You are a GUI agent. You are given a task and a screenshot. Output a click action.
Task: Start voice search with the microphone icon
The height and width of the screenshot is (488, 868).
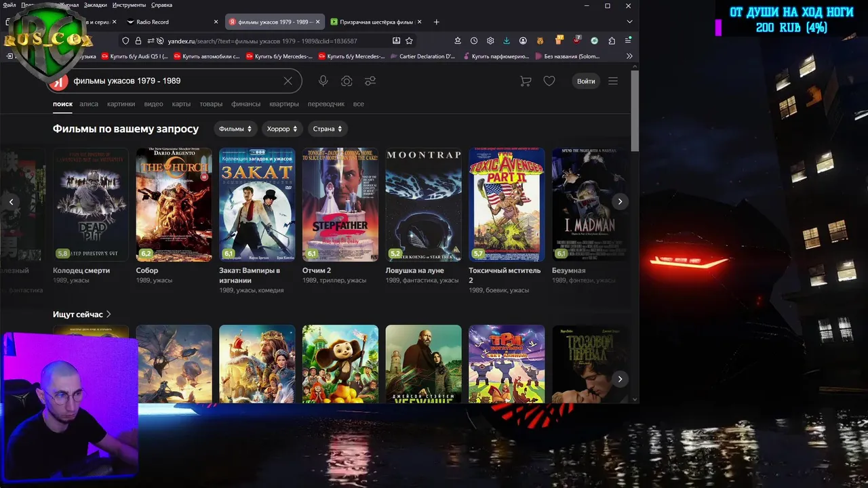[x=323, y=81]
